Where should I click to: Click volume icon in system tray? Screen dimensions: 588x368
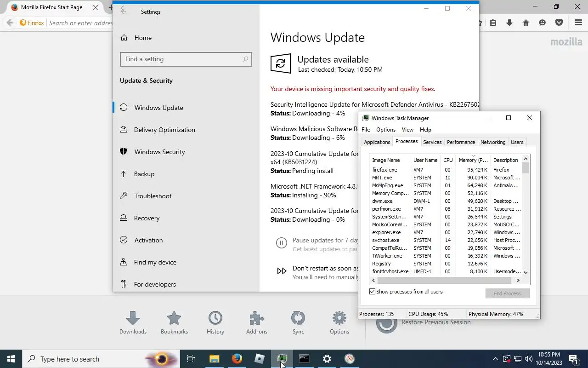[529, 359]
